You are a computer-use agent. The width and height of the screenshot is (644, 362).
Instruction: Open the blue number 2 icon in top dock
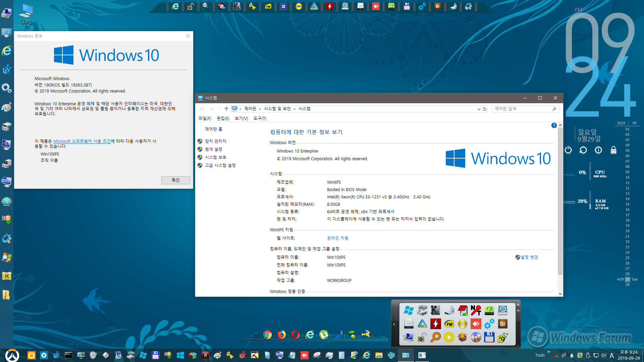click(x=283, y=6)
